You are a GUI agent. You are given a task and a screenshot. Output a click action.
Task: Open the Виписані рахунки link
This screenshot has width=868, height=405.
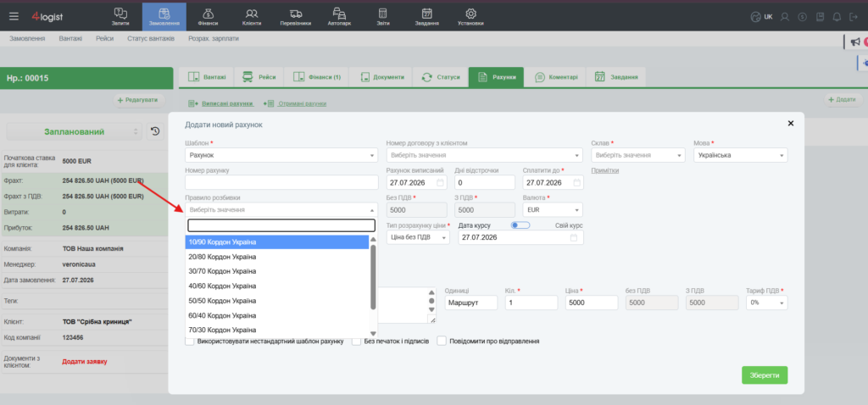(x=227, y=103)
